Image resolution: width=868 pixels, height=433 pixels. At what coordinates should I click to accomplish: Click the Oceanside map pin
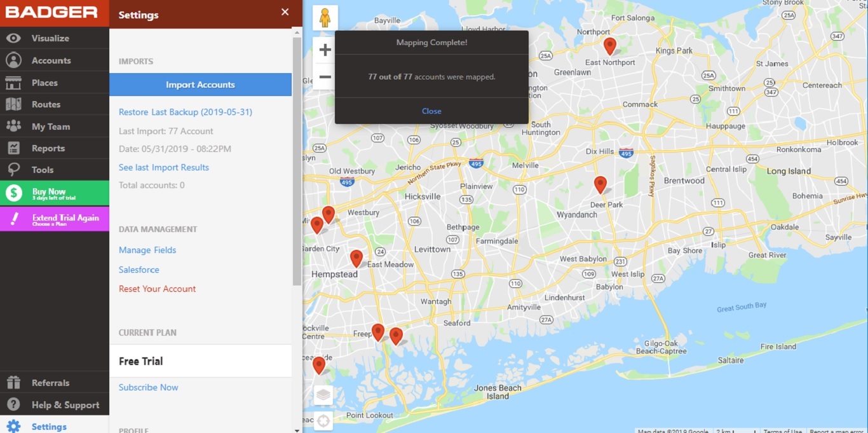pyautogui.click(x=319, y=365)
